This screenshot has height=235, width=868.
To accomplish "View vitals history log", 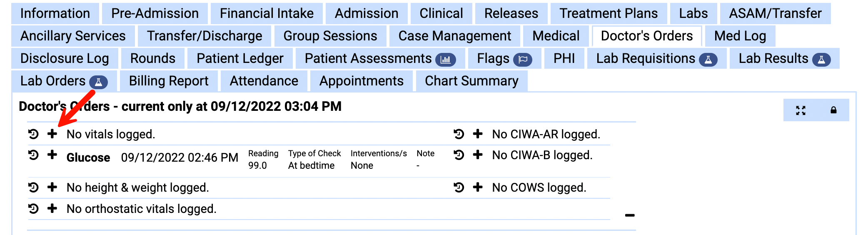I will [x=33, y=134].
